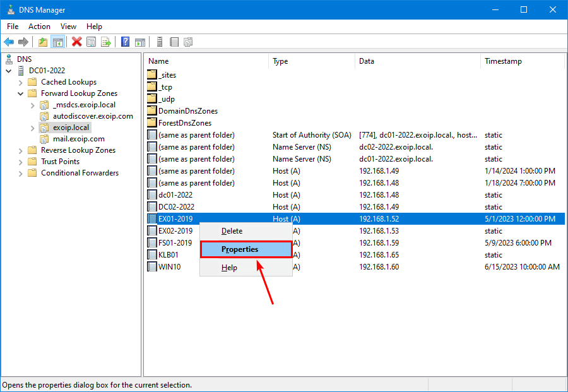The image size is (568, 392).
Task: Click the Forward arrow in the toolbar
Action: point(23,42)
